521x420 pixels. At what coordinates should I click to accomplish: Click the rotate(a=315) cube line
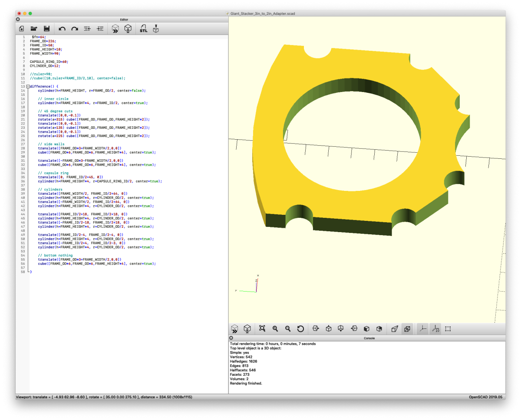coord(94,119)
